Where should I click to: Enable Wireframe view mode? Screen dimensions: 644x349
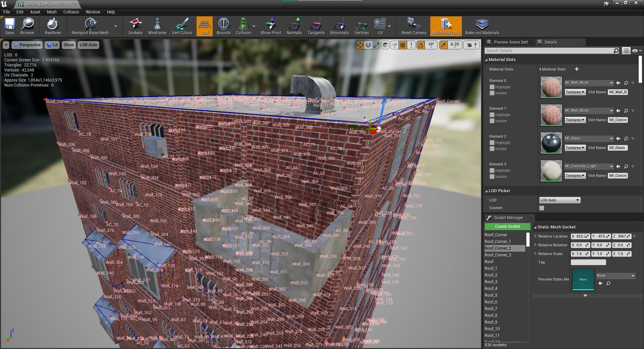[157, 27]
